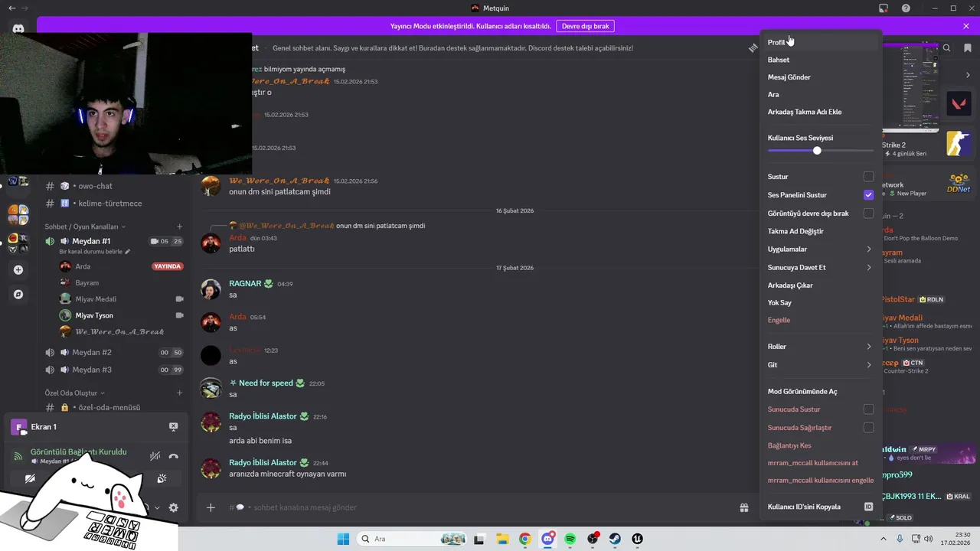Click the attach file plus button
980x551 pixels.
click(x=211, y=507)
